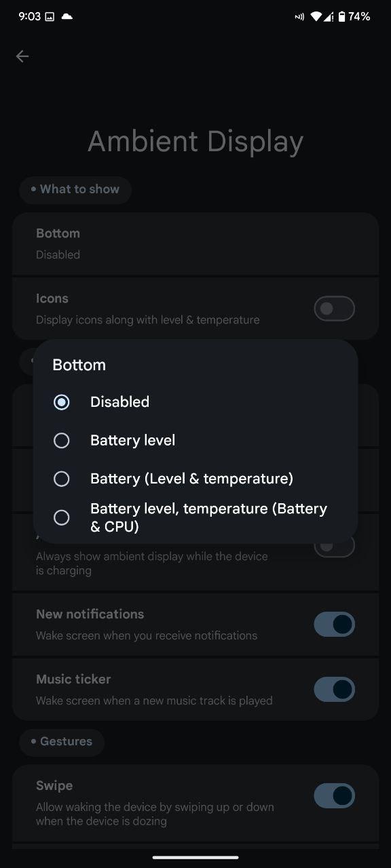Tap the bottom navigation gesture handle
Viewport: 391px width, 868px height.
pyautogui.click(x=195, y=857)
